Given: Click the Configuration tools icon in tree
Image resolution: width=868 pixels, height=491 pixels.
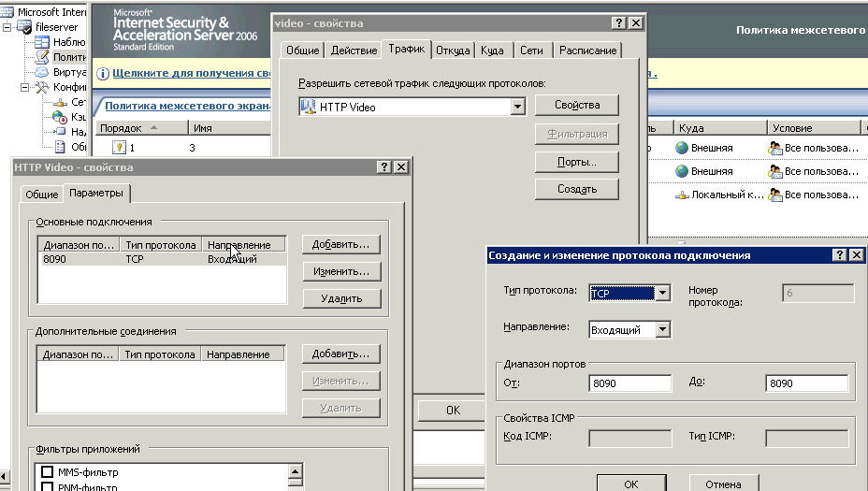Looking at the screenshot, I should click(x=42, y=87).
